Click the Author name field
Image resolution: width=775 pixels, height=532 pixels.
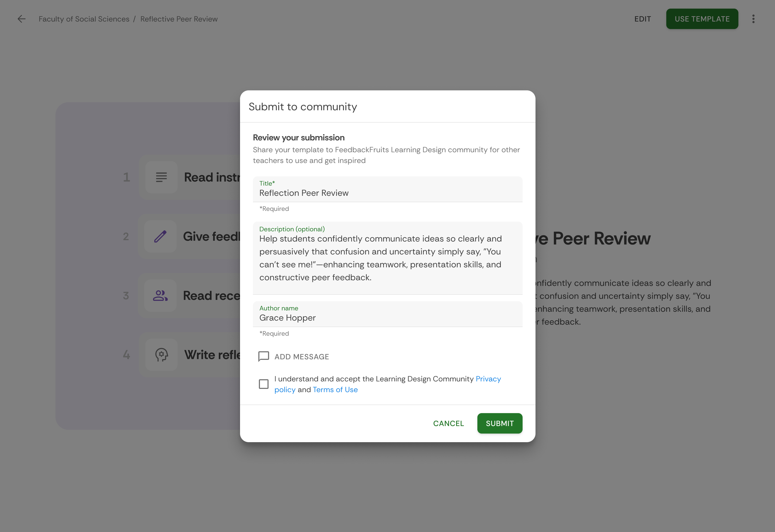(x=387, y=318)
